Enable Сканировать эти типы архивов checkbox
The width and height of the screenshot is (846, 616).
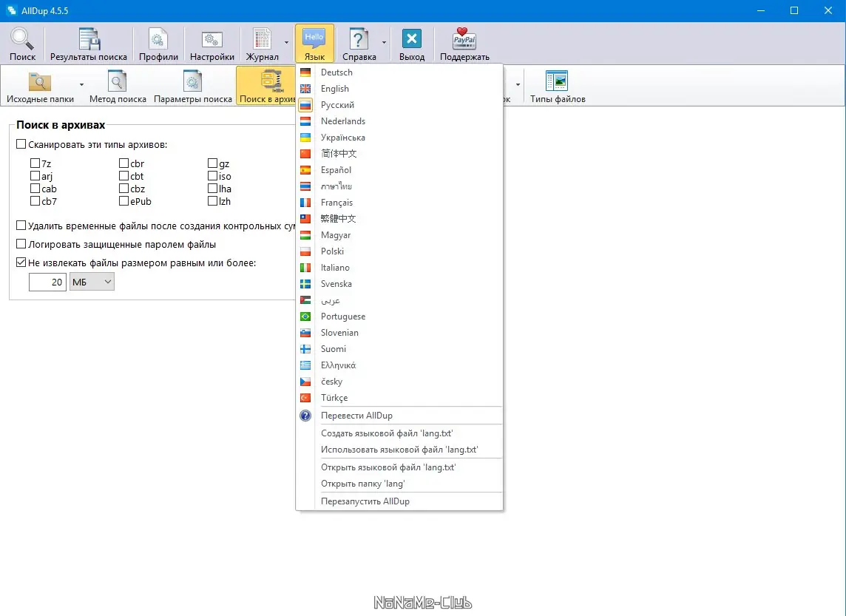tap(21, 144)
